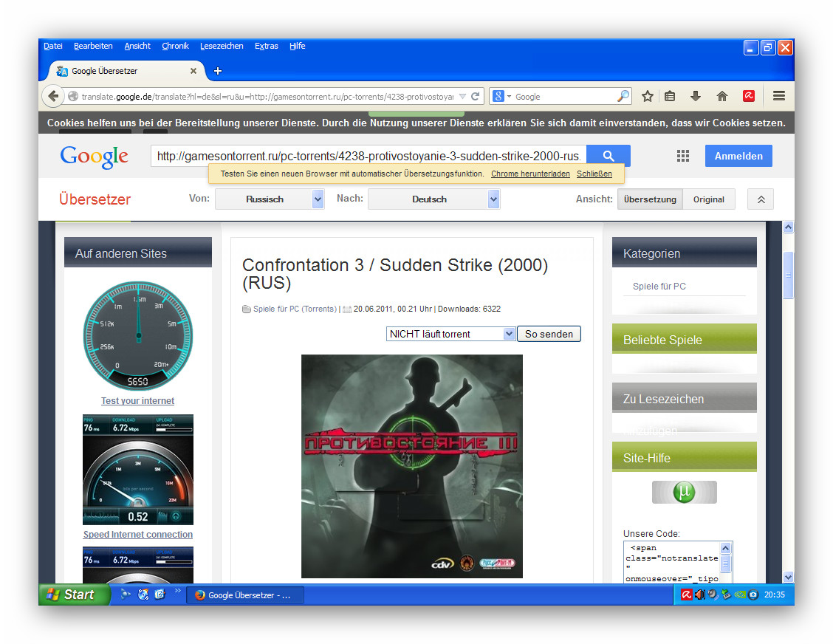Click the browser address bar
The width and height of the screenshot is (833, 644).
[267, 97]
